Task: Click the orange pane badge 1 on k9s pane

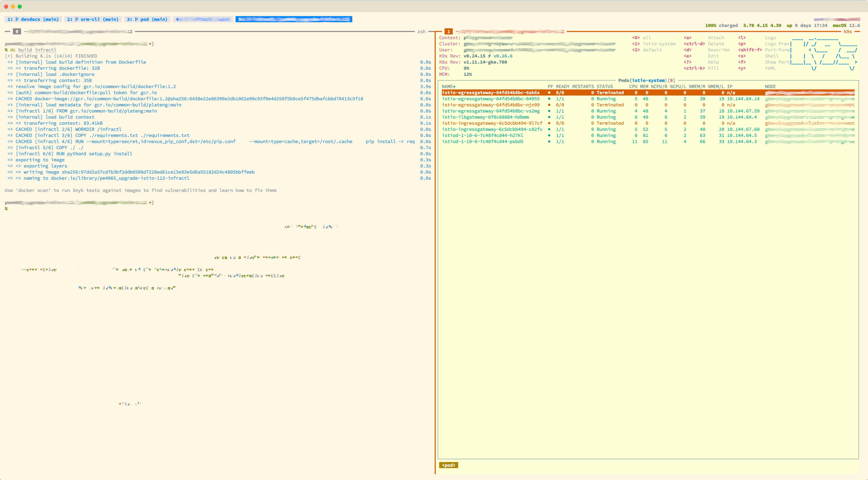Action: point(449,31)
